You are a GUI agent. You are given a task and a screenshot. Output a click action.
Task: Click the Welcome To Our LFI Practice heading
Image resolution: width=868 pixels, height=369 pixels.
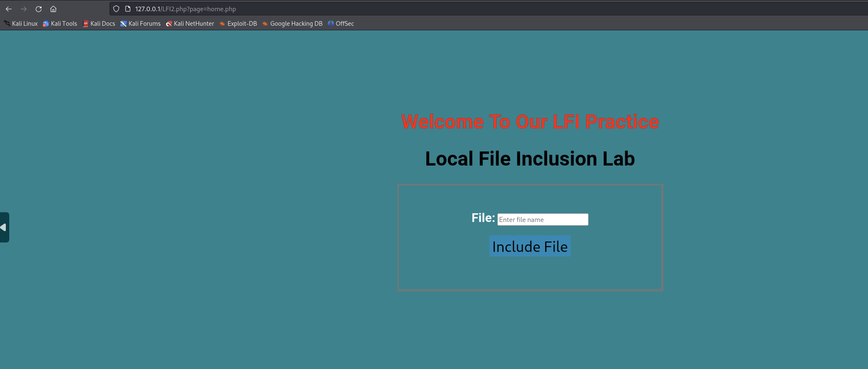click(x=530, y=122)
